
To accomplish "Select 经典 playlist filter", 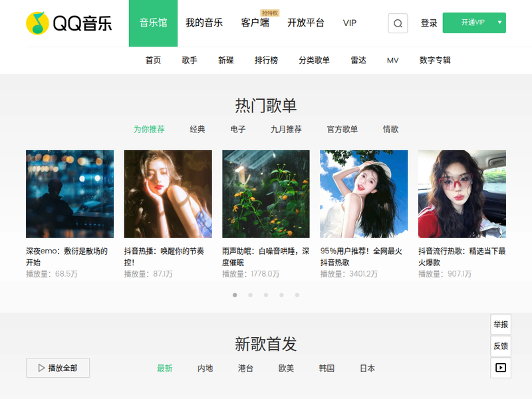I will tap(197, 129).
